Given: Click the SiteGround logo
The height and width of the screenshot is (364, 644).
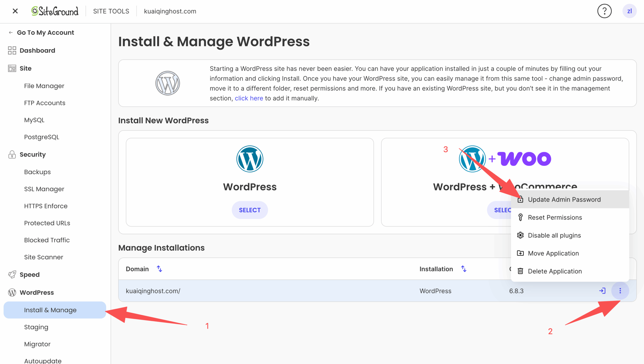Looking at the screenshot, I should (55, 11).
